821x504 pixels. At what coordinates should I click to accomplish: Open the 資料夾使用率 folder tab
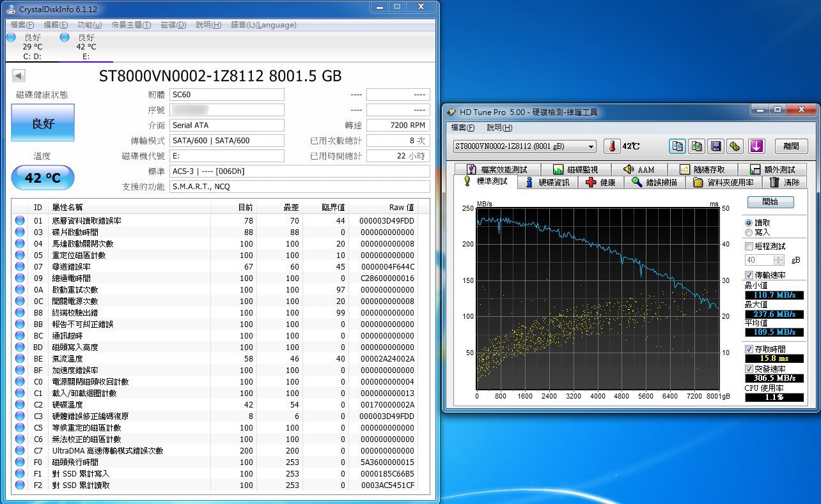coord(723,182)
